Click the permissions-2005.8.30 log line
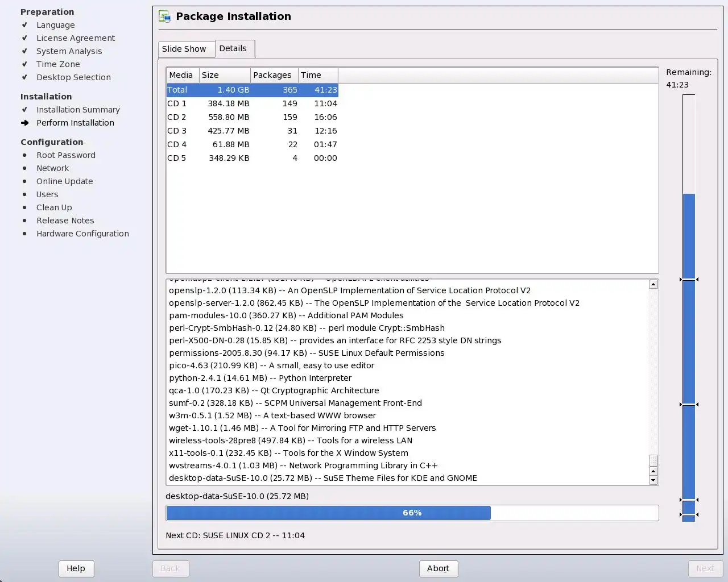The height and width of the screenshot is (582, 728). tap(307, 353)
